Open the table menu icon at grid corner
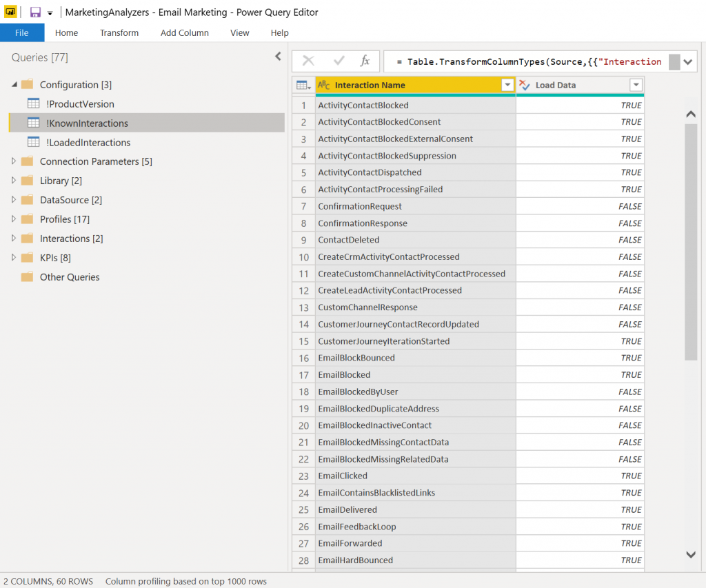The width and height of the screenshot is (706, 588). click(x=304, y=85)
